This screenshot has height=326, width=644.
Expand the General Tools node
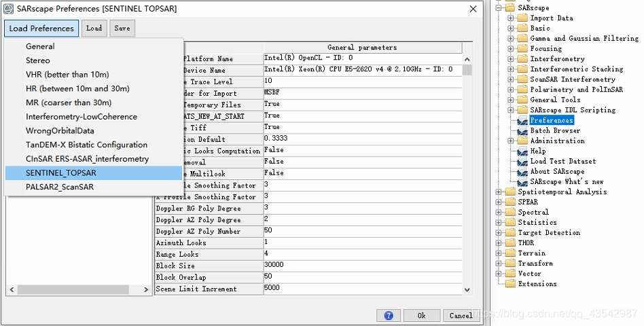(x=511, y=101)
